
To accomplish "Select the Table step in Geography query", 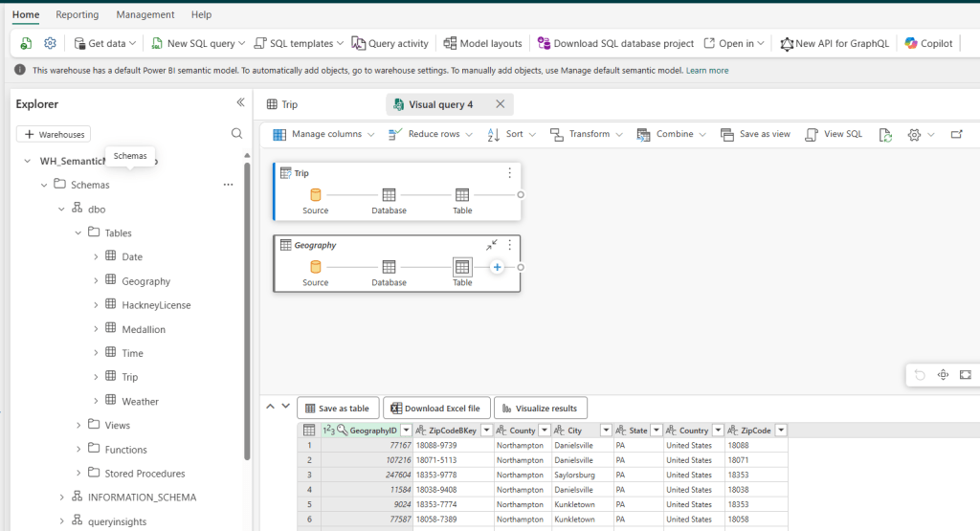I will pos(462,268).
